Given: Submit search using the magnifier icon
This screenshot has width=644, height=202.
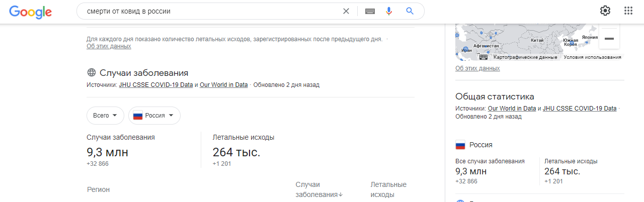Looking at the screenshot, I should pos(410,11).
